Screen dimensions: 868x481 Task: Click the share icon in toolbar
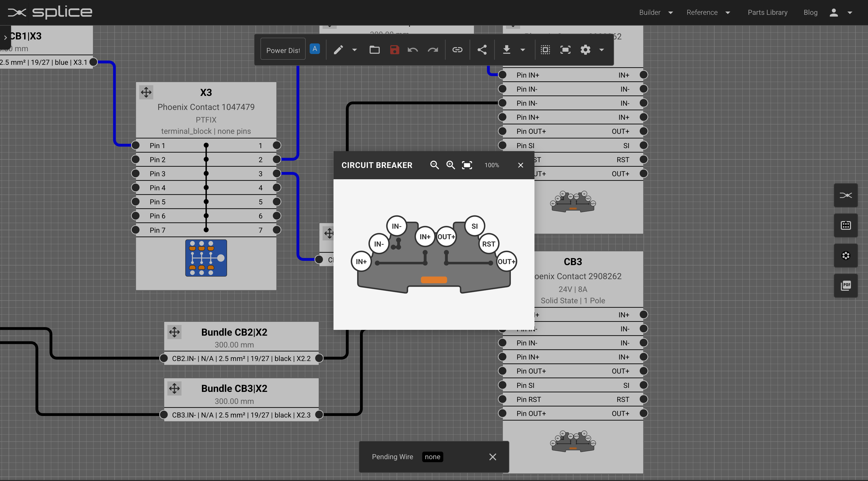coord(482,50)
